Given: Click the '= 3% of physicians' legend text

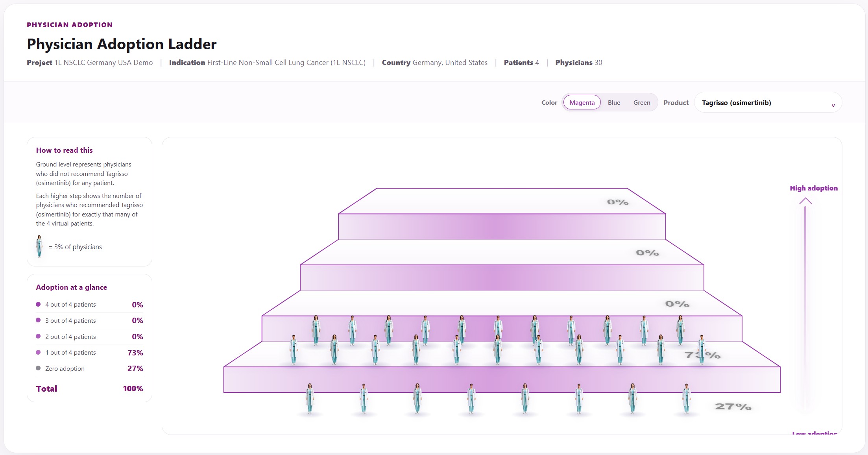Looking at the screenshot, I should pos(75,247).
